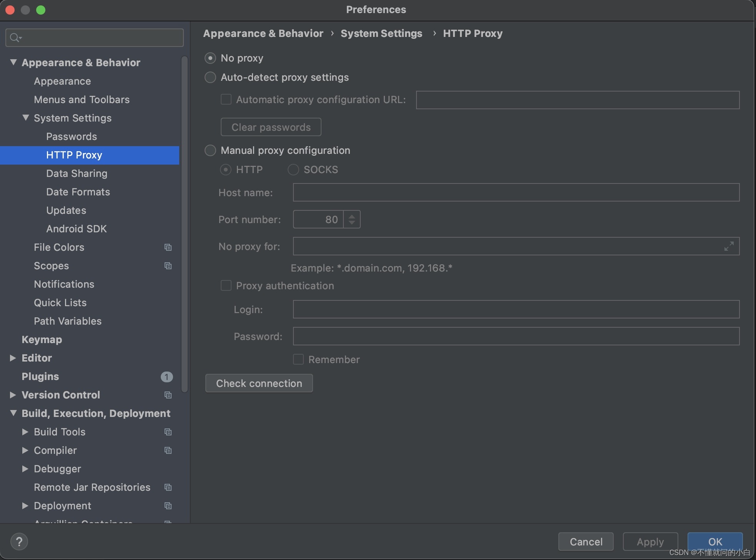The image size is (756, 560).
Task: Click the Passwords settings item icon
Action: [70, 136]
